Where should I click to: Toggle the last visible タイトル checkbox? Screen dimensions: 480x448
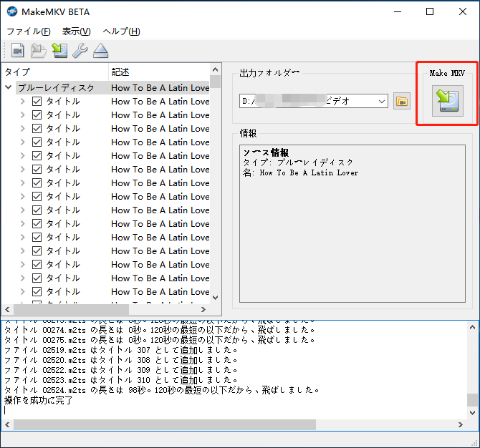point(37,292)
